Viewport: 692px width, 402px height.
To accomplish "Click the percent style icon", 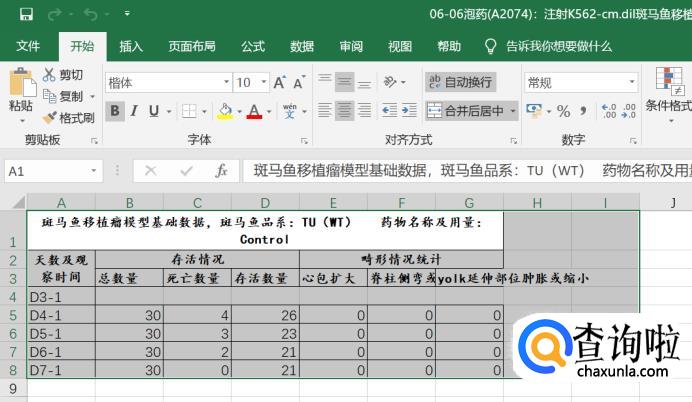I will (x=563, y=111).
